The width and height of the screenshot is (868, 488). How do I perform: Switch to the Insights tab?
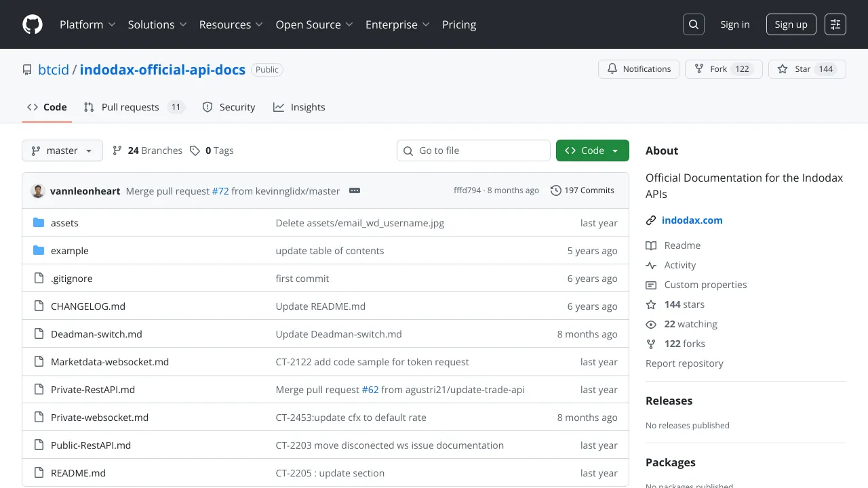click(299, 107)
